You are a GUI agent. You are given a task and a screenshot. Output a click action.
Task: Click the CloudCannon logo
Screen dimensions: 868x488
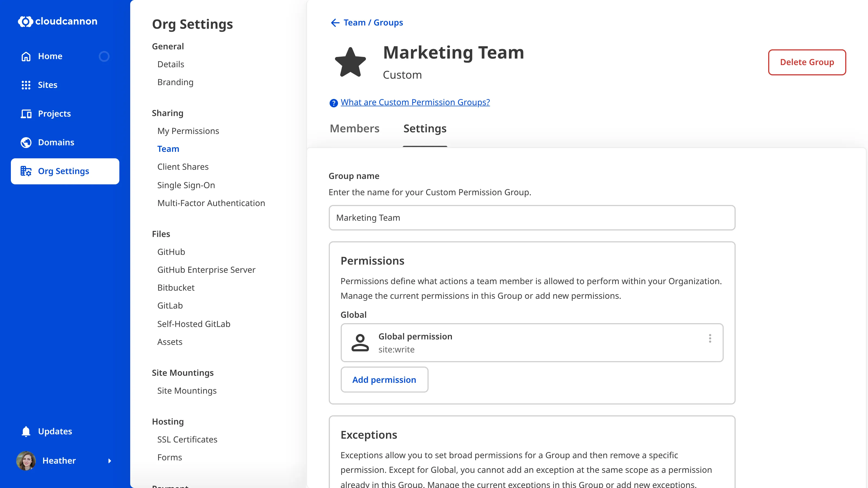point(57,21)
